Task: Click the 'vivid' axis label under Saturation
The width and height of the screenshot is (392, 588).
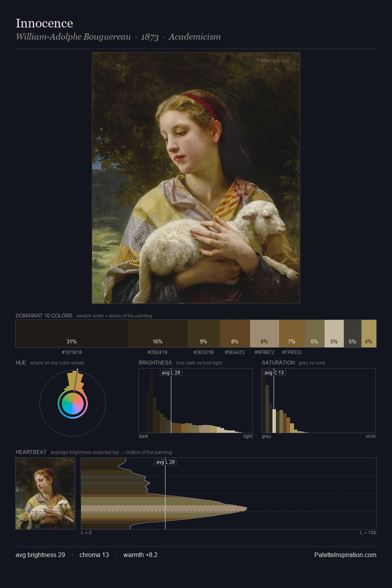Action: (370, 436)
